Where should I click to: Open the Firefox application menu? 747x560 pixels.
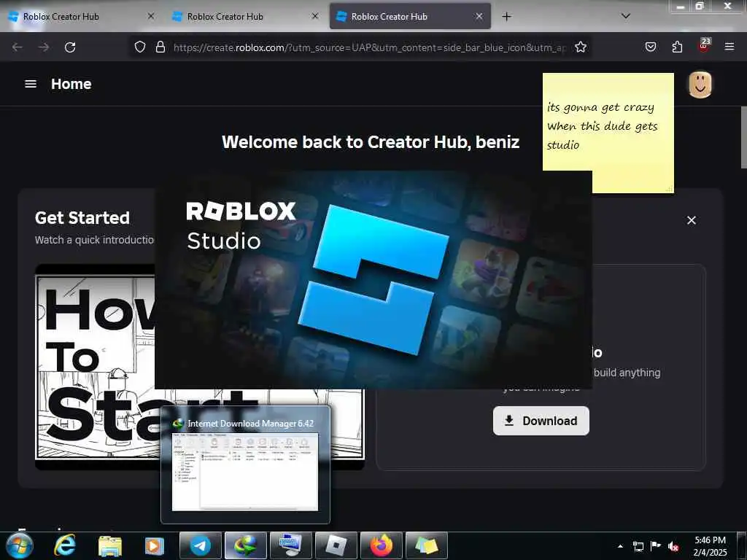pos(729,47)
